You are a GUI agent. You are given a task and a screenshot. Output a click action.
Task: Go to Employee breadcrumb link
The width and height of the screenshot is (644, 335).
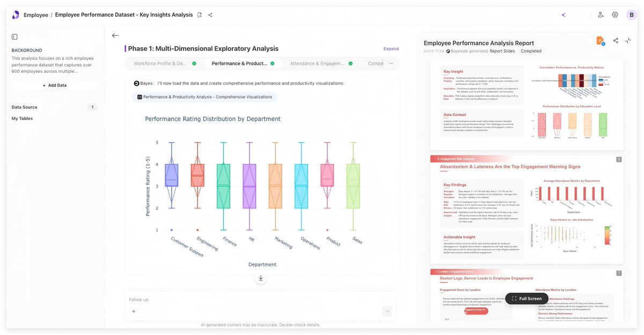click(36, 15)
